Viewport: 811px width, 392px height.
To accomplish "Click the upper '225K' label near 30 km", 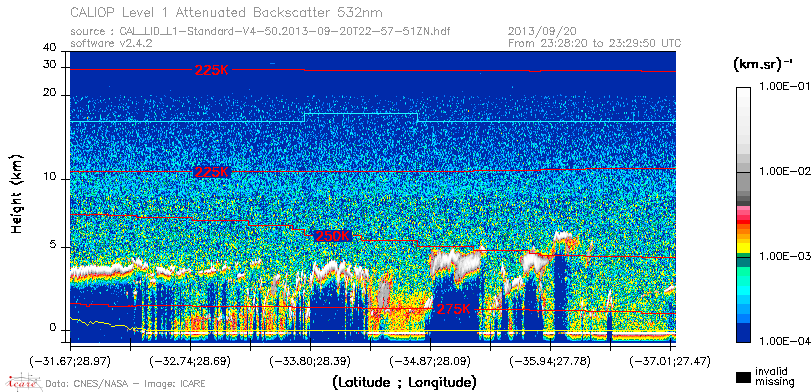I will pos(211,70).
